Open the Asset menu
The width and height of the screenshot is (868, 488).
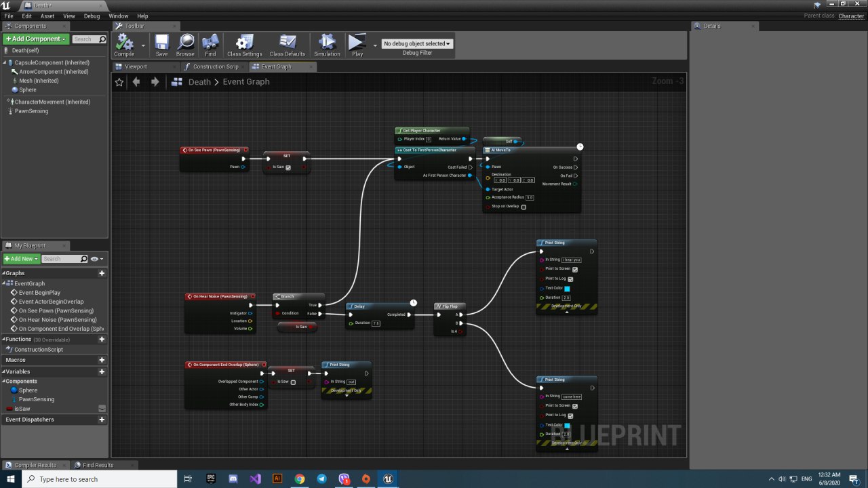tap(47, 16)
